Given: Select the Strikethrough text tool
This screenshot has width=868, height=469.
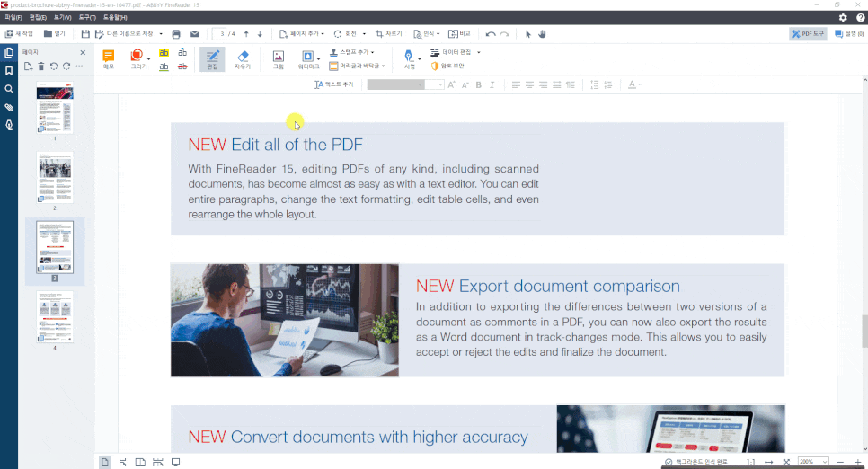Looking at the screenshot, I should (182, 66).
